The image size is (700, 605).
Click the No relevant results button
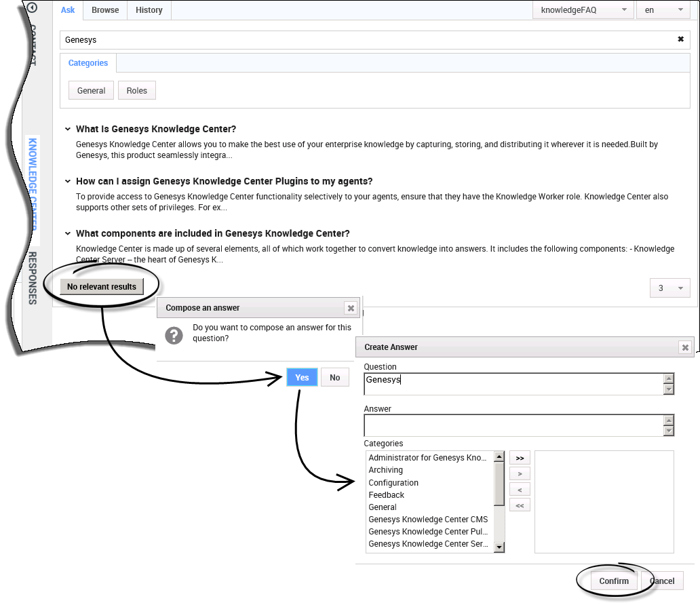pos(102,287)
